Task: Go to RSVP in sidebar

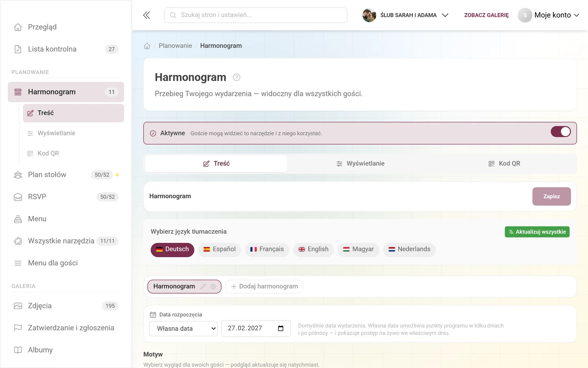Action: coord(66,197)
